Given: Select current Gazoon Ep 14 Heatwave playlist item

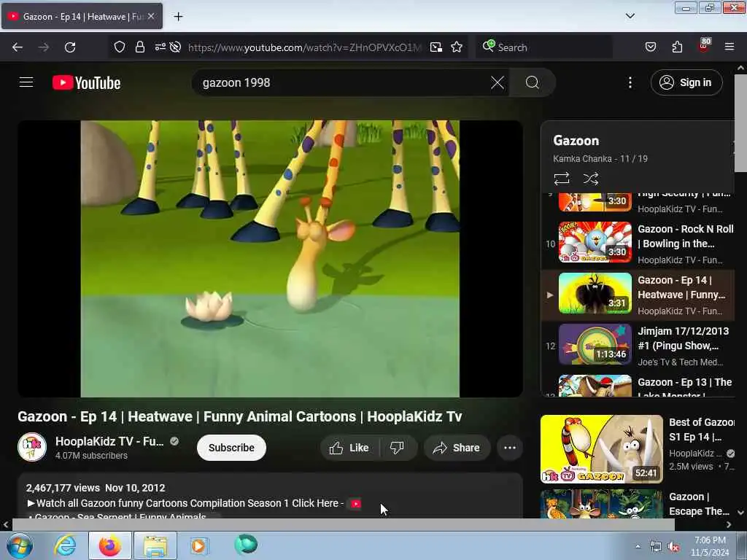Looking at the screenshot, I should [x=638, y=295].
